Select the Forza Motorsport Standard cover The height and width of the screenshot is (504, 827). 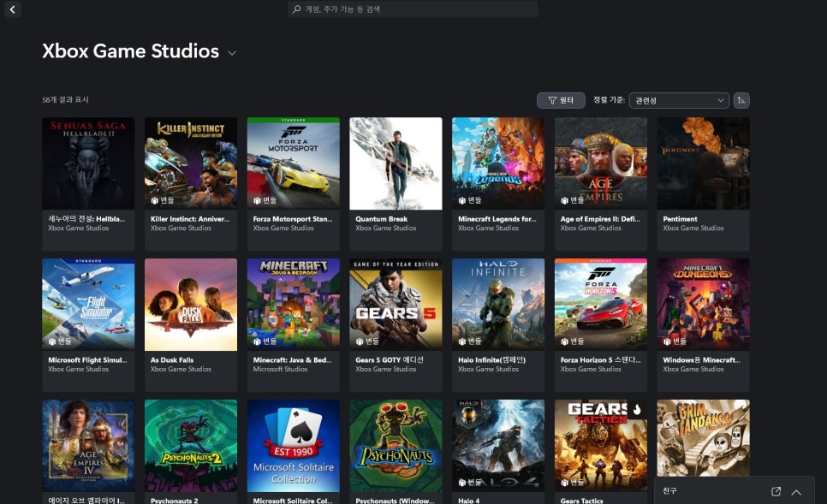click(x=294, y=163)
